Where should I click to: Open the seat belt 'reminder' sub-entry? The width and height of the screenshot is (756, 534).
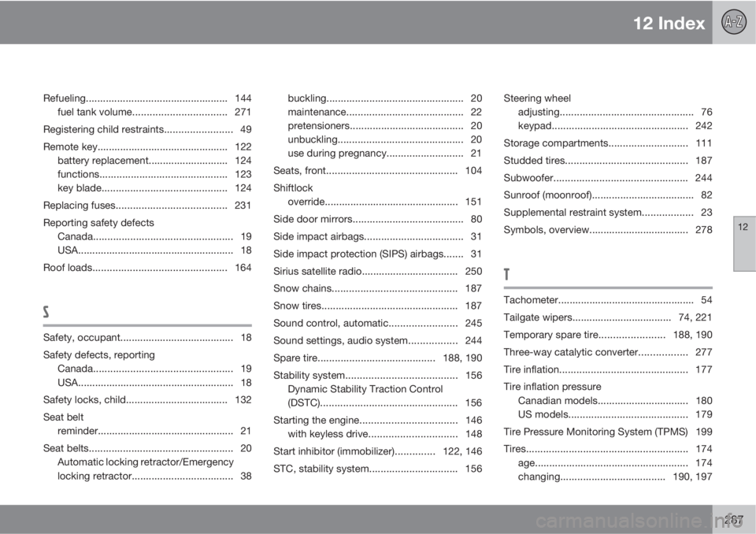154,431
